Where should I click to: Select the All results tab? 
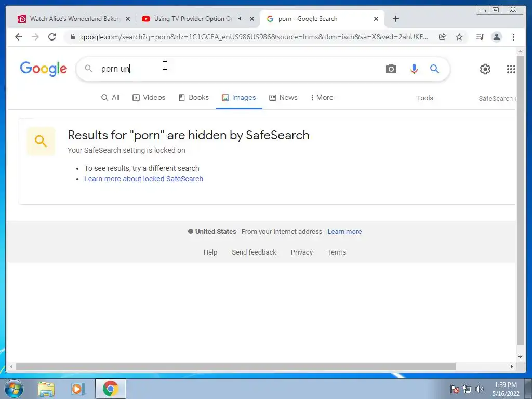[111, 97]
